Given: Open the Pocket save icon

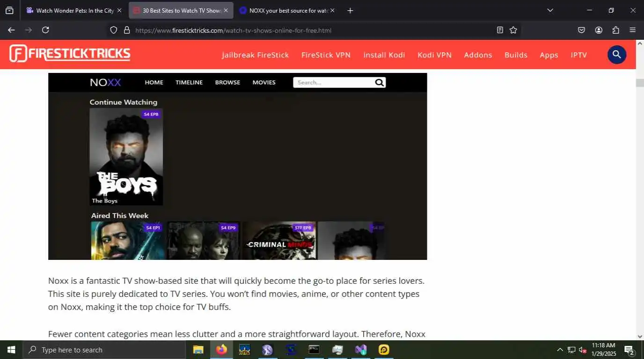Looking at the screenshot, I should tap(581, 30).
